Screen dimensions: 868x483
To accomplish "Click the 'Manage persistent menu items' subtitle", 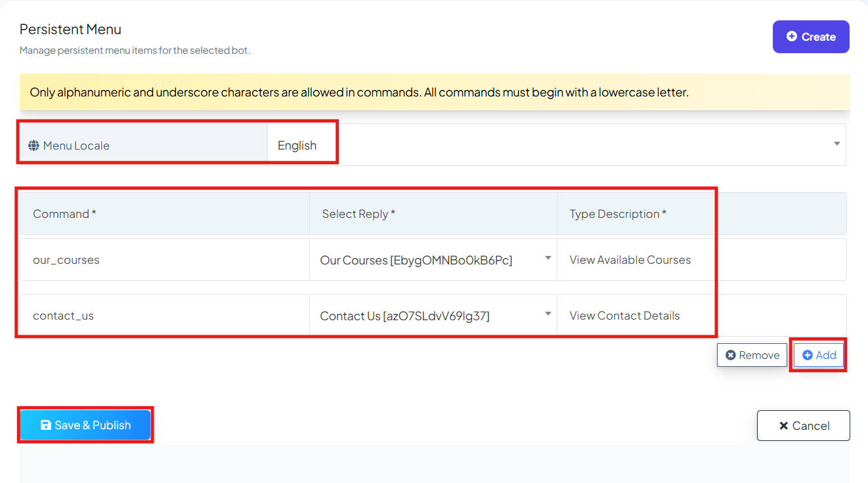I will tap(135, 51).
